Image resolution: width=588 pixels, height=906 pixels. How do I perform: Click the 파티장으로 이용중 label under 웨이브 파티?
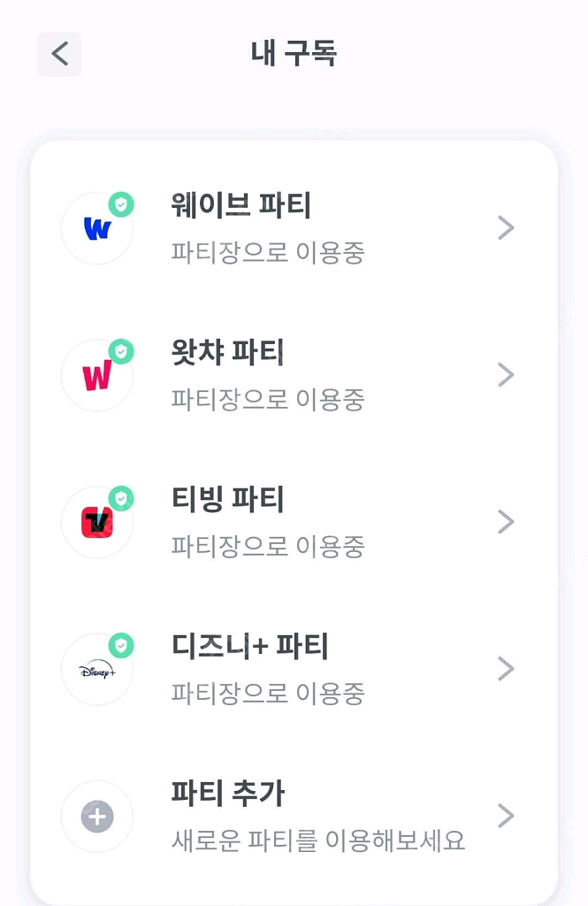(270, 254)
